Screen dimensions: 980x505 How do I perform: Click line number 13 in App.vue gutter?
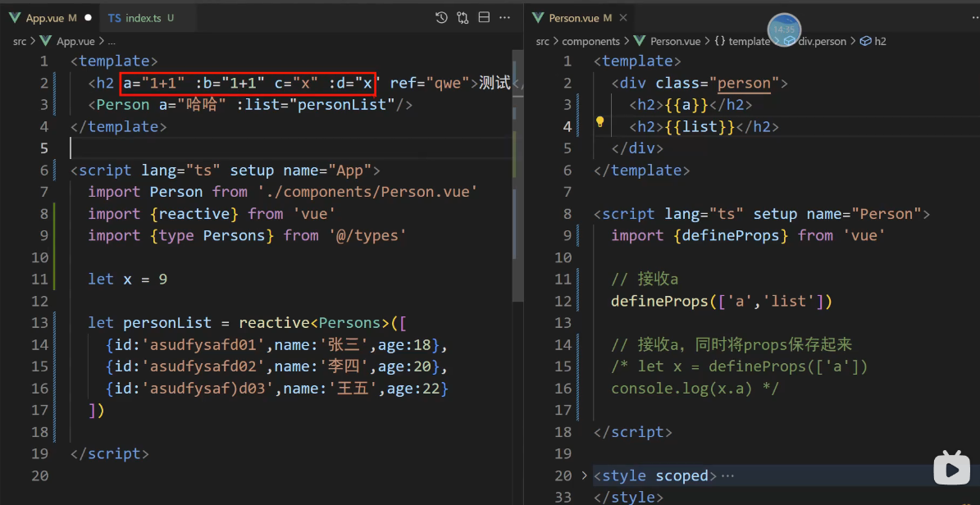tap(39, 323)
